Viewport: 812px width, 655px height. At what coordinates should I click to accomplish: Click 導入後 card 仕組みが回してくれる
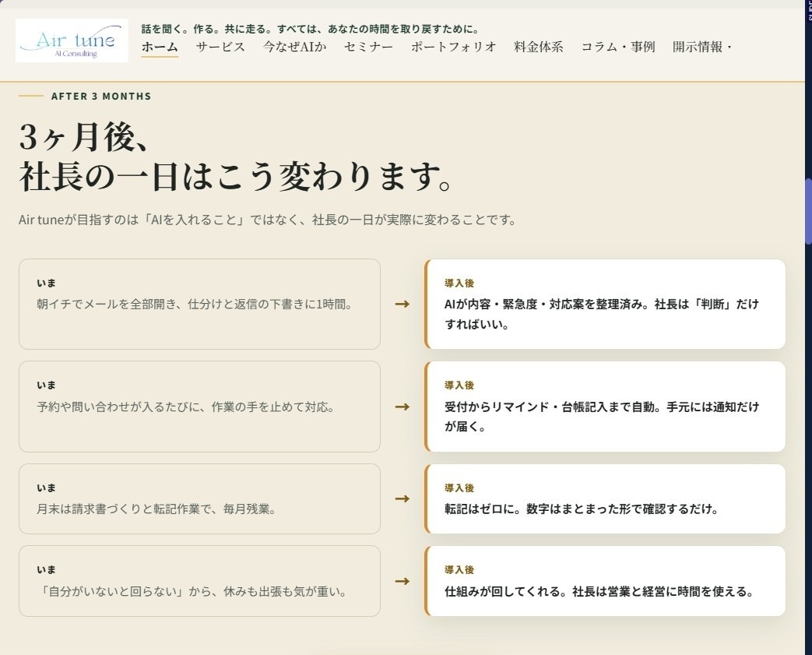605,581
